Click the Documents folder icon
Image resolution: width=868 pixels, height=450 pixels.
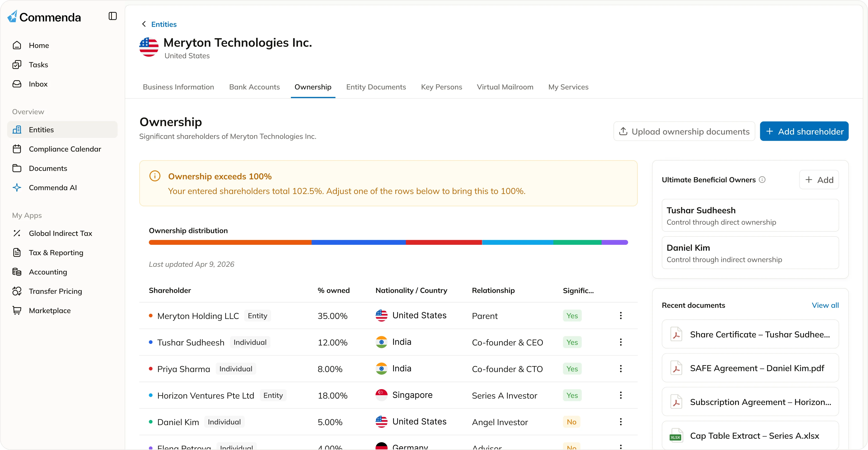coord(17,168)
